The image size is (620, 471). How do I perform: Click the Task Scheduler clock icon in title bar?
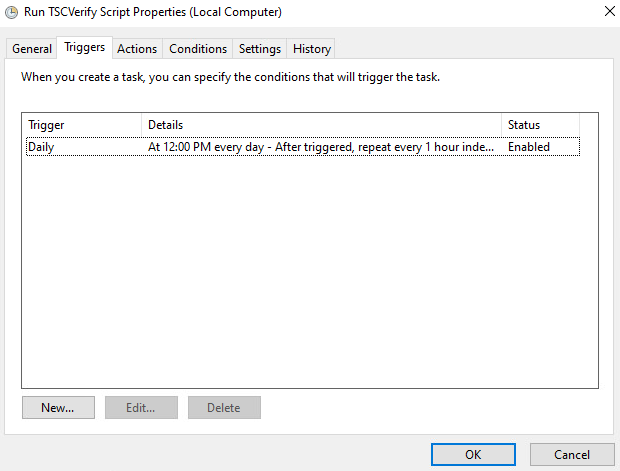coord(11,12)
